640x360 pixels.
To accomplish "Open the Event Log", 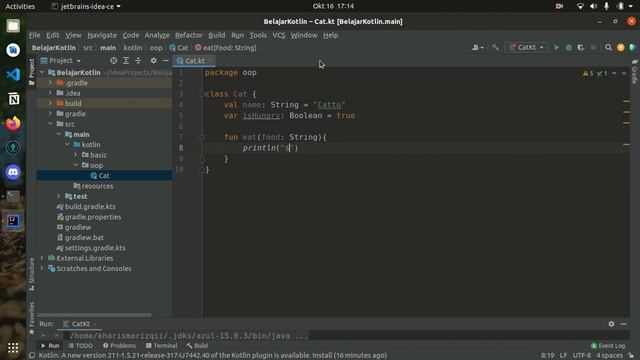I will point(608,346).
